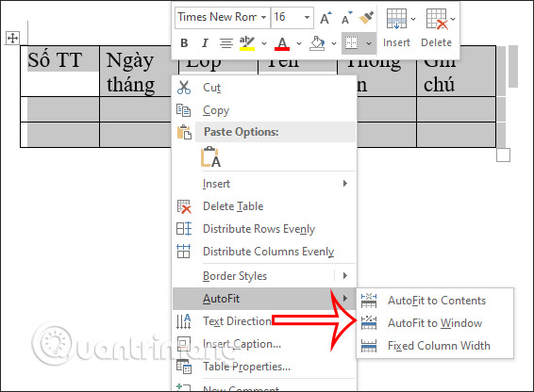
Task: Select Insert Caption in context menu
Action: tap(264, 344)
